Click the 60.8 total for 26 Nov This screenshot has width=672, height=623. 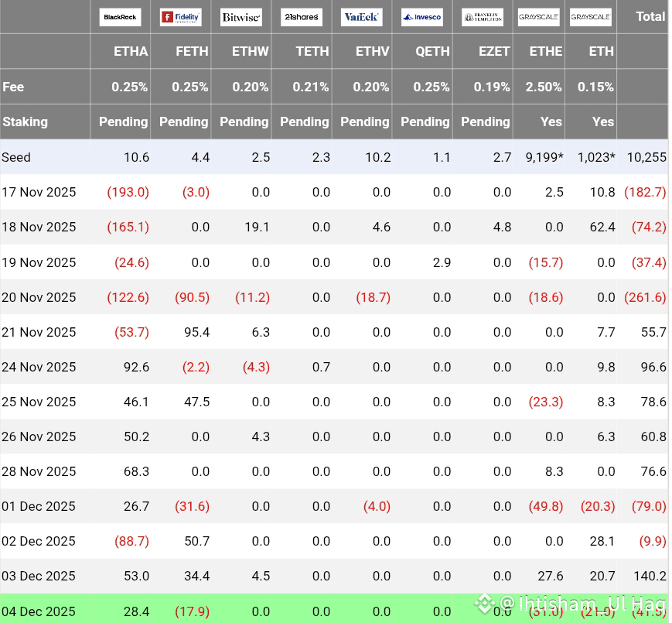pyautogui.click(x=653, y=436)
